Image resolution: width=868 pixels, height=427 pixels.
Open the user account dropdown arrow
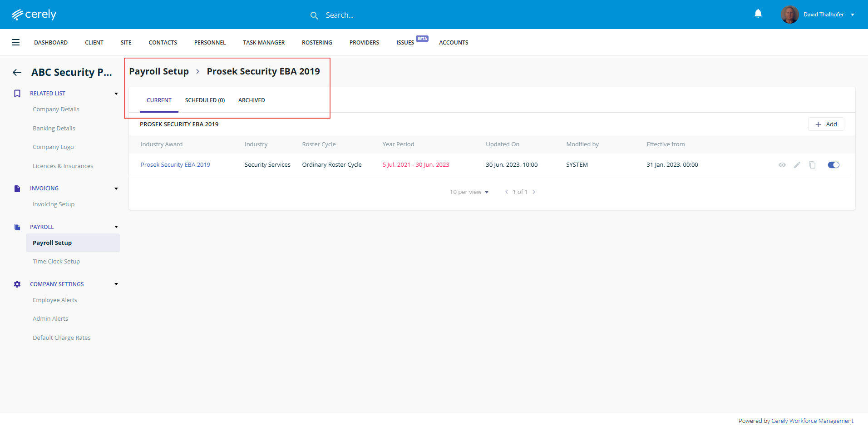pyautogui.click(x=853, y=15)
